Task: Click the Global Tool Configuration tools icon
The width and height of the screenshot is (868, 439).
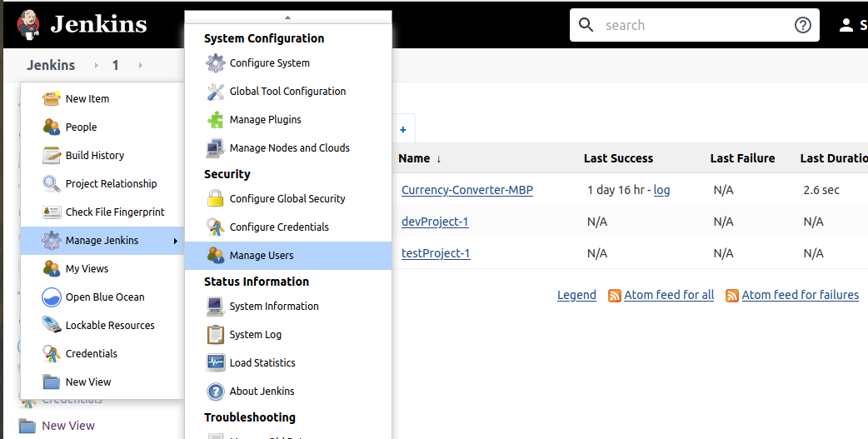Action: [216, 92]
